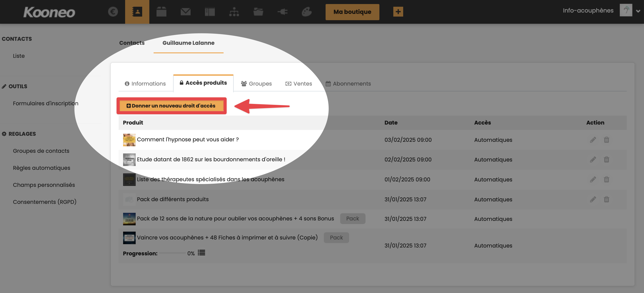644x293 pixels.
Task: Select the Guillaume Lalanne tab
Action: coord(188,43)
